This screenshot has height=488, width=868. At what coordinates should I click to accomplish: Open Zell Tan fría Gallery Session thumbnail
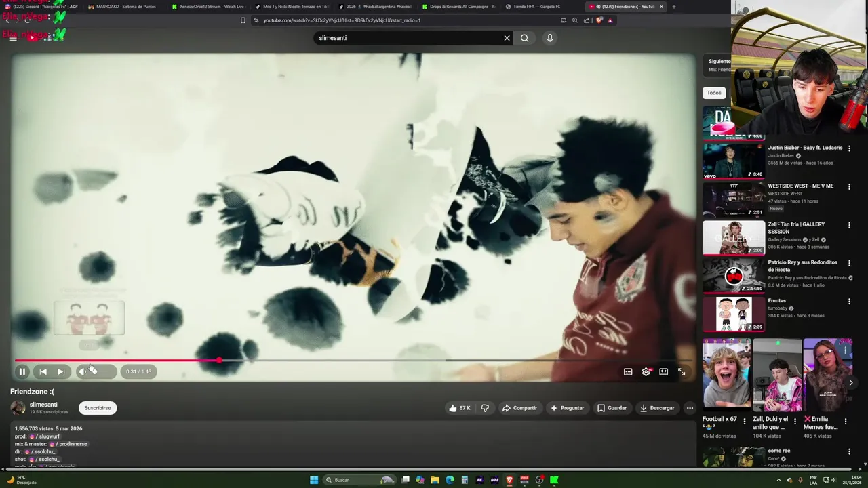tap(734, 237)
